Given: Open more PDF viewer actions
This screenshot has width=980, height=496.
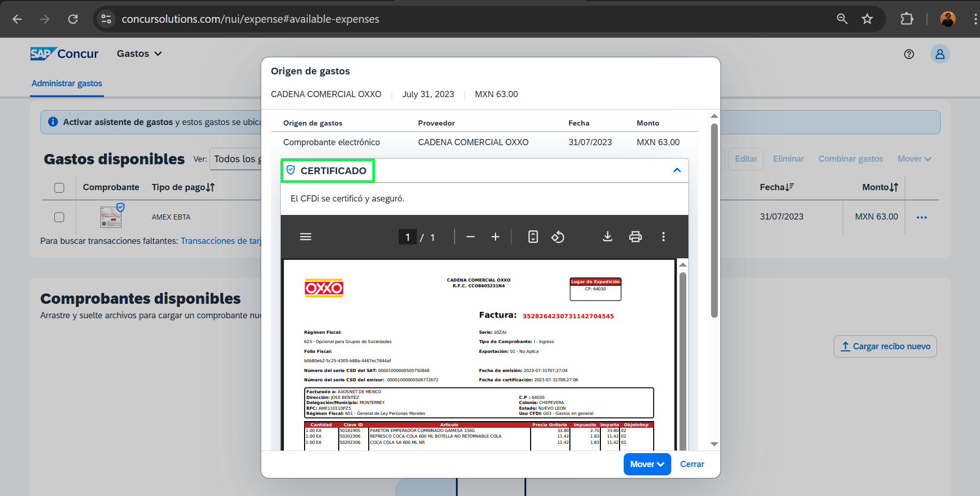Looking at the screenshot, I should (663, 237).
